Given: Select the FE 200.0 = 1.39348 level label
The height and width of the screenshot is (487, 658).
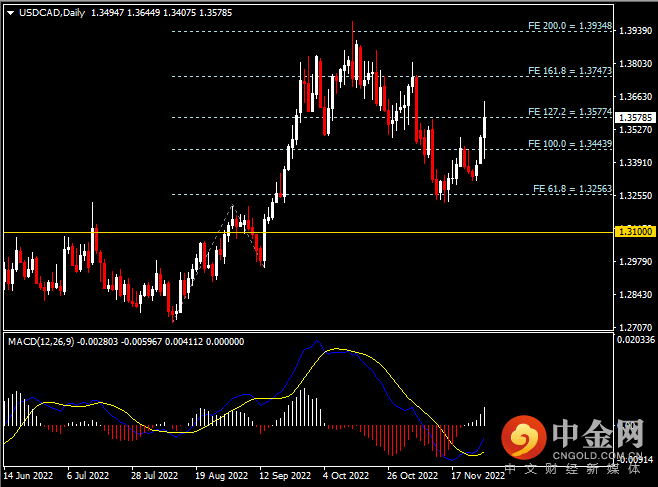Looking at the screenshot, I should pyautogui.click(x=569, y=25).
